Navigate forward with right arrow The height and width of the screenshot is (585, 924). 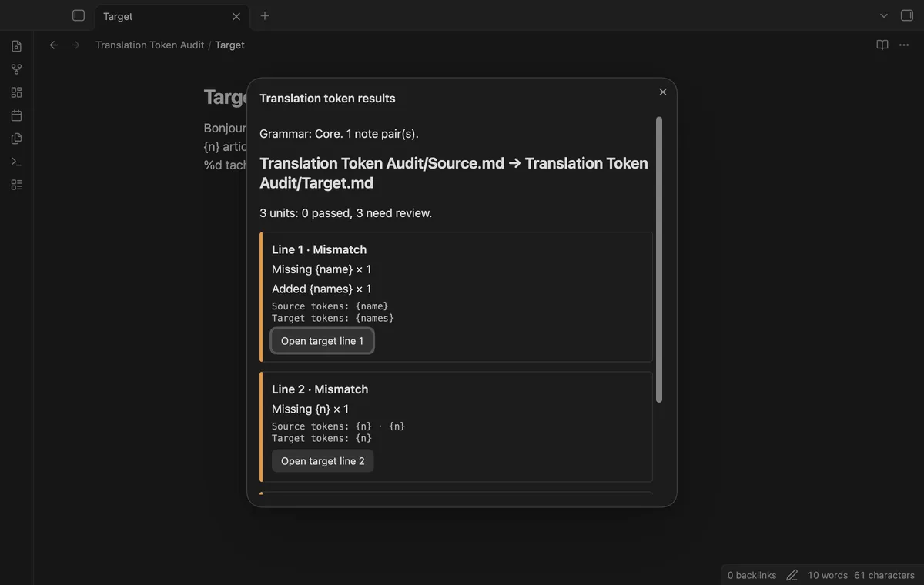coord(75,45)
